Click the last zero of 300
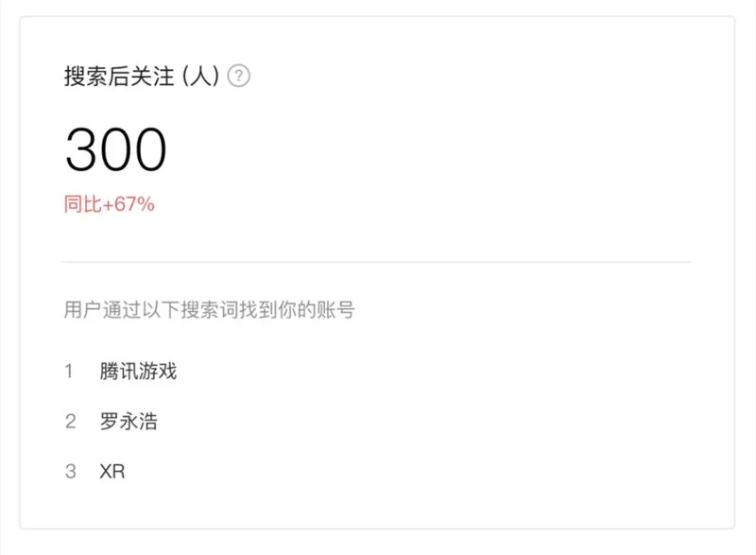 coord(149,149)
